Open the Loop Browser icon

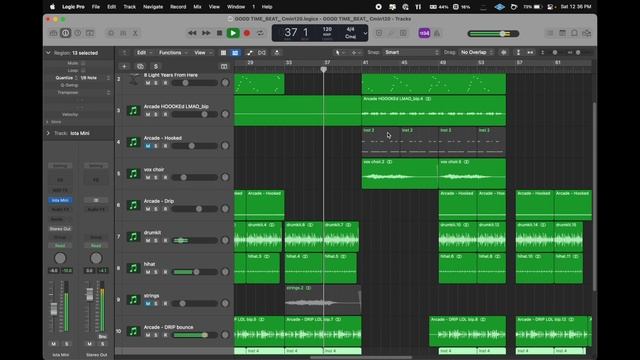coord(574,33)
